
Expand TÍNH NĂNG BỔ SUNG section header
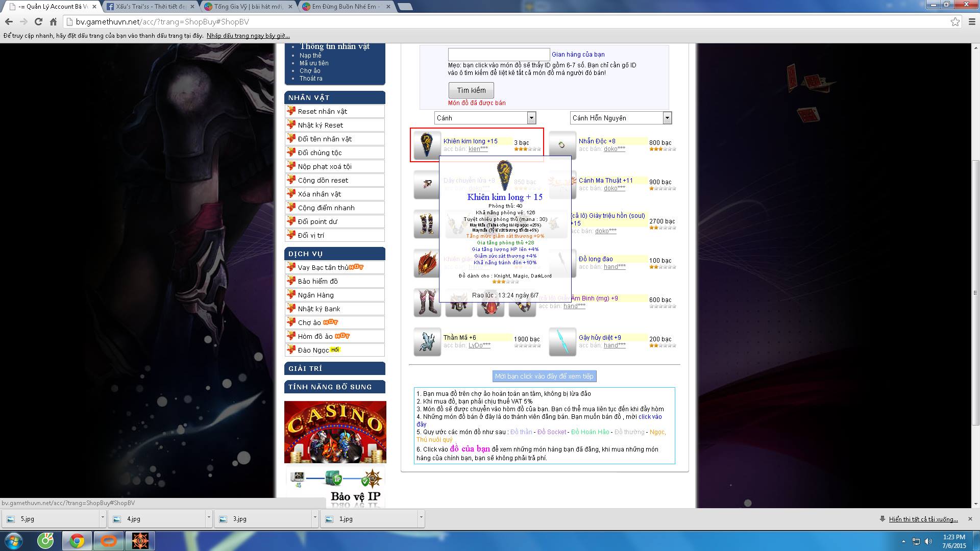335,387
